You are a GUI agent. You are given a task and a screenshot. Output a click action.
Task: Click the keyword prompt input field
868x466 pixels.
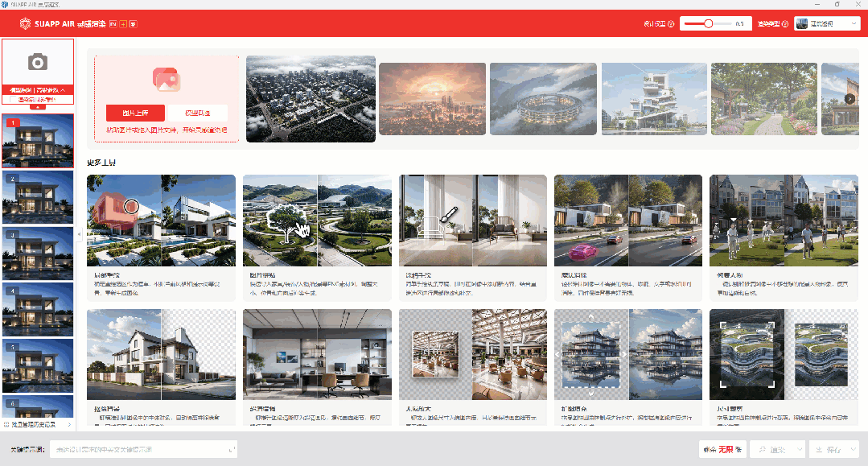pyautogui.click(x=145, y=449)
